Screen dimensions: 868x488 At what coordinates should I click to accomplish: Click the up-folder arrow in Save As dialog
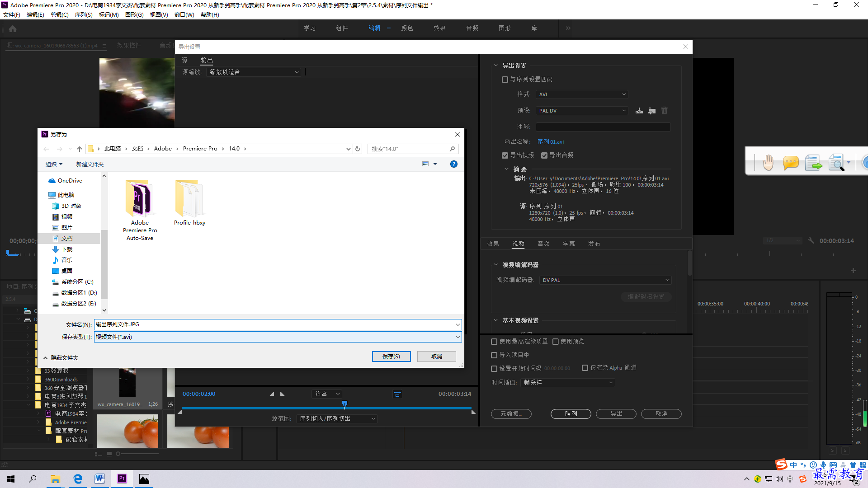click(80, 149)
